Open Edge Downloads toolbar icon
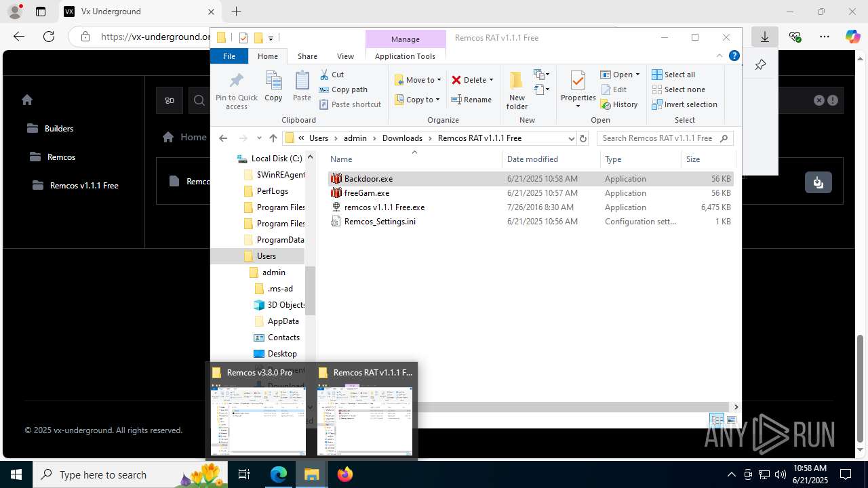Image resolution: width=868 pixels, height=488 pixels. point(765,37)
